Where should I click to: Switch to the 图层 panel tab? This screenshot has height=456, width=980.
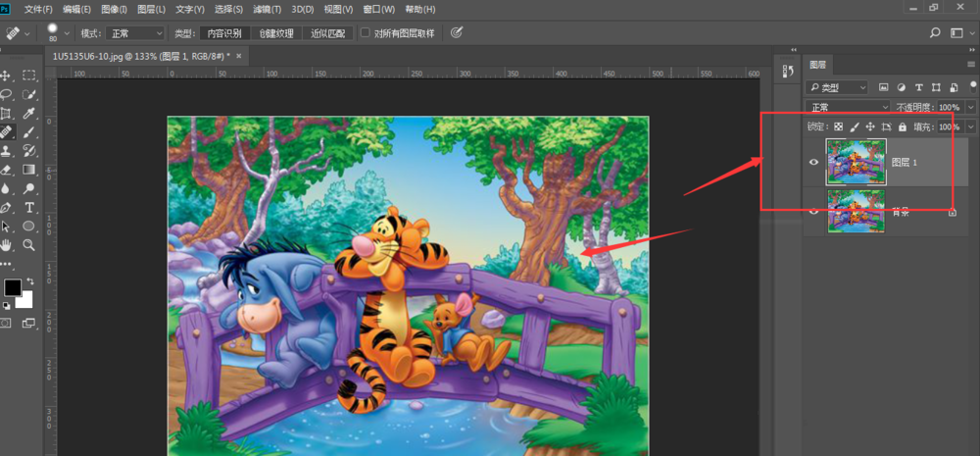(817, 65)
